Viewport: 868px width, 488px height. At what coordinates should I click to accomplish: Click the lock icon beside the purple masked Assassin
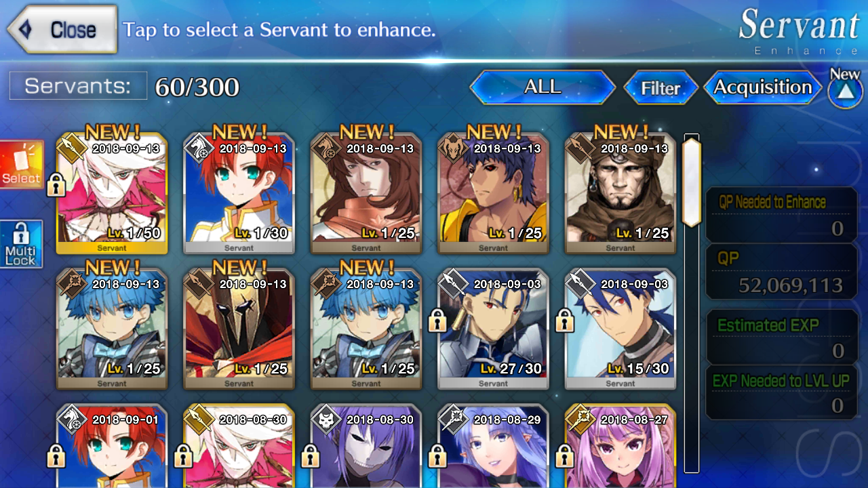tap(311, 456)
